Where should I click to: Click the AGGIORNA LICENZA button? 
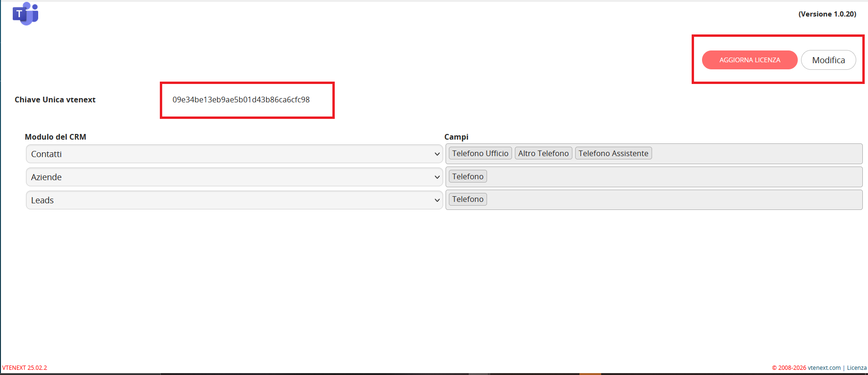pos(750,60)
